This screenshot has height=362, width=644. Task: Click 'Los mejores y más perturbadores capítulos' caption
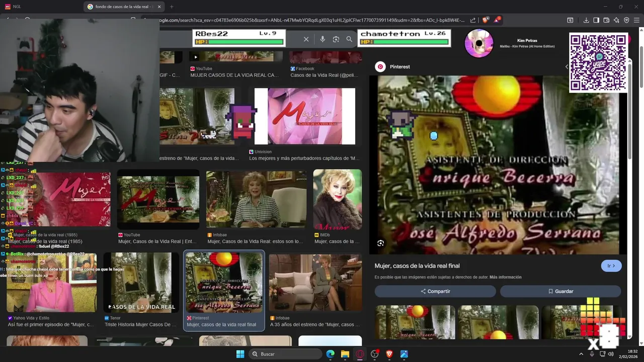tap(304, 158)
